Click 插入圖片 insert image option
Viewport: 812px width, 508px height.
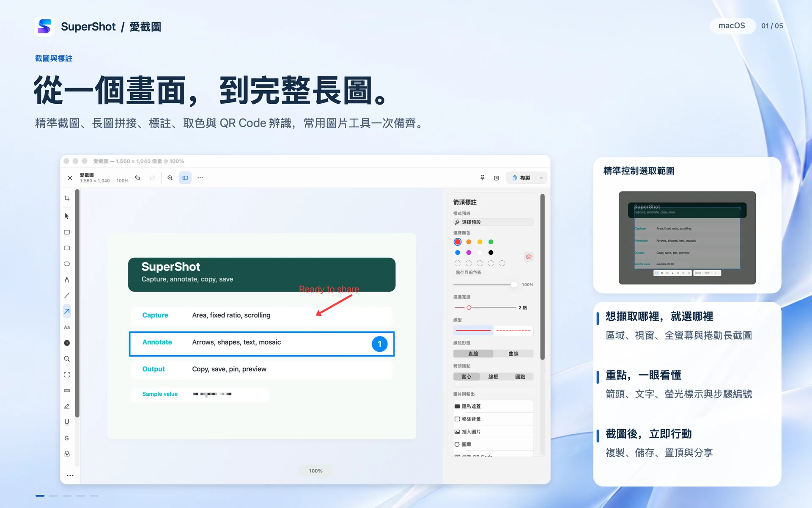click(493, 432)
